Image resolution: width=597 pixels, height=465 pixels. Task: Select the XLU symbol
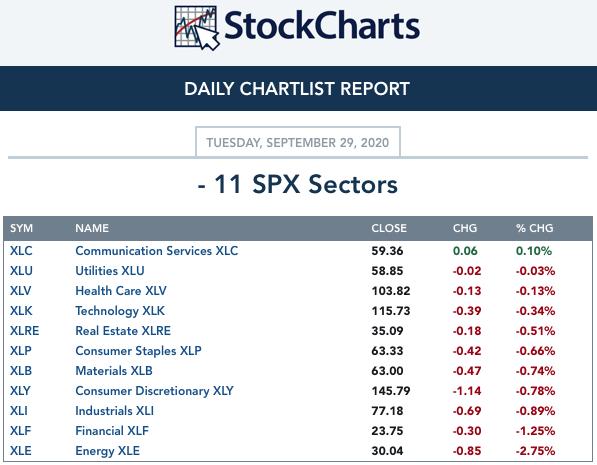click(x=21, y=271)
